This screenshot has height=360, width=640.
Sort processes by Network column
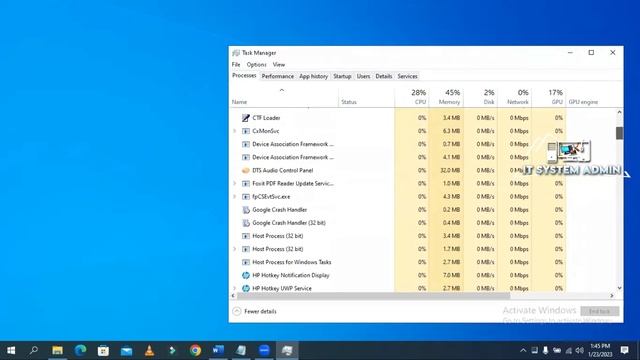(515, 97)
